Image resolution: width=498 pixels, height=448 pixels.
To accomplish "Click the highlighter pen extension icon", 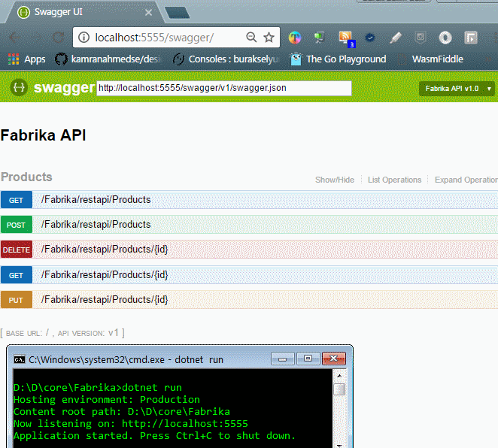I will [x=396, y=38].
